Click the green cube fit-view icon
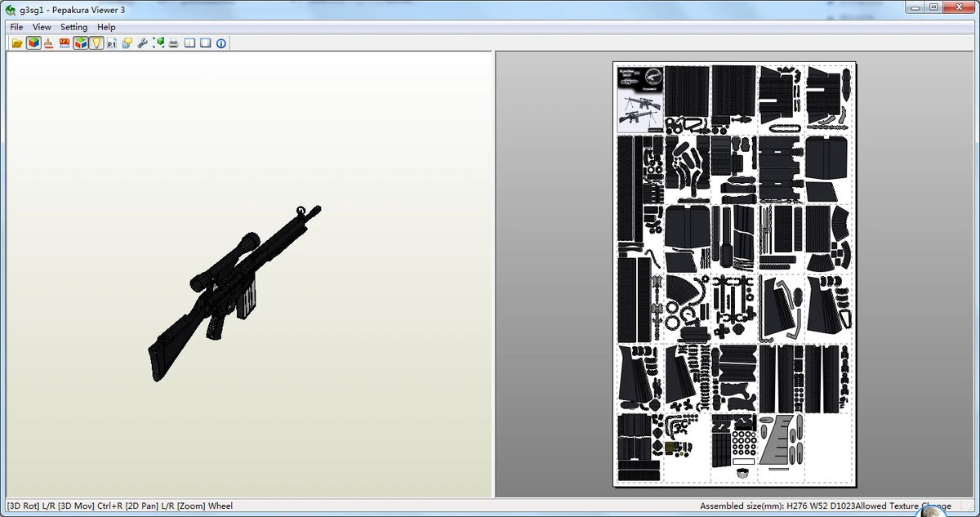 (x=158, y=43)
